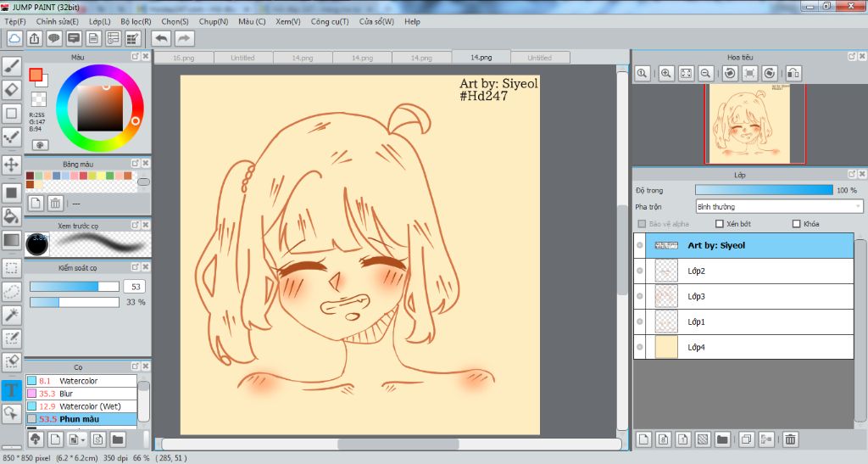The width and height of the screenshot is (868, 464).
Task: Open the Tệp(F) menu
Action: click(x=15, y=21)
